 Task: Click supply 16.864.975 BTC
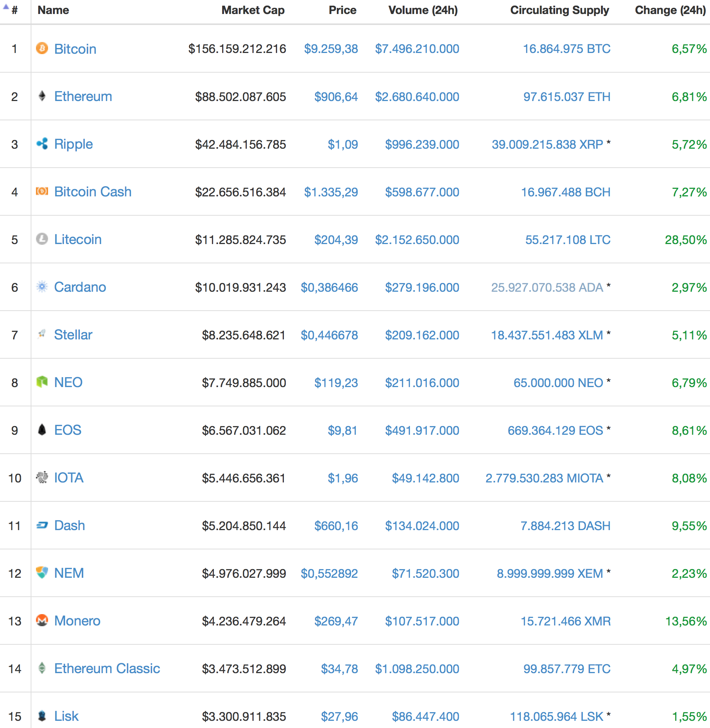pyautogui.click(x=567, y=49)
